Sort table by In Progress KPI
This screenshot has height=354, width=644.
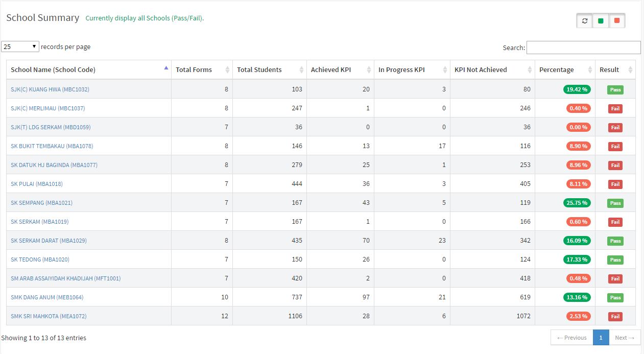pos(412,69)
